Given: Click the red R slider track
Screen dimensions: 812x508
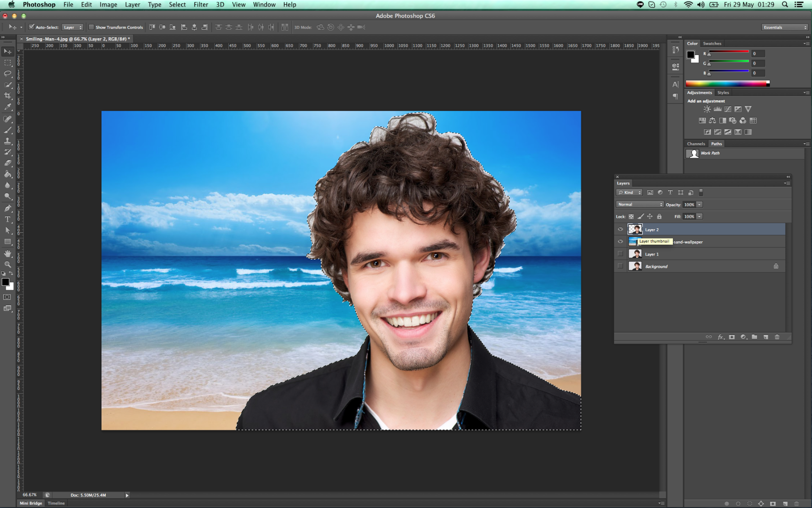Looking at the screenshot, I should click(728, 52).
